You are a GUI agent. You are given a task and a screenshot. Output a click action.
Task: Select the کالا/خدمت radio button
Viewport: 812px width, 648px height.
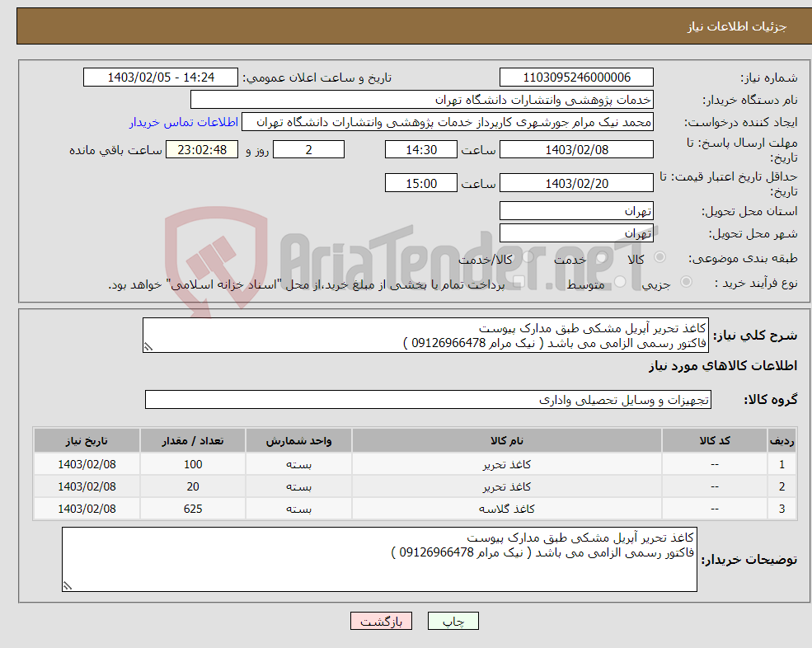pos(528,257)
